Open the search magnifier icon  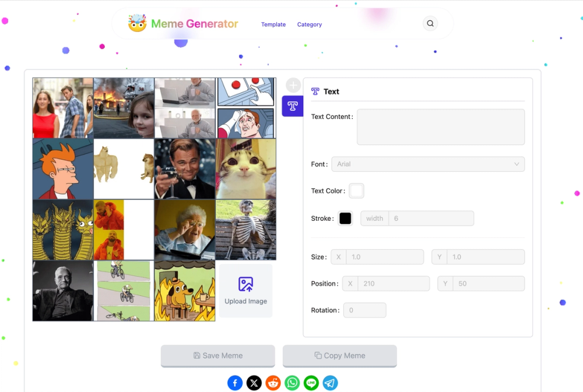pyautogui.click(x=430, y=23)
